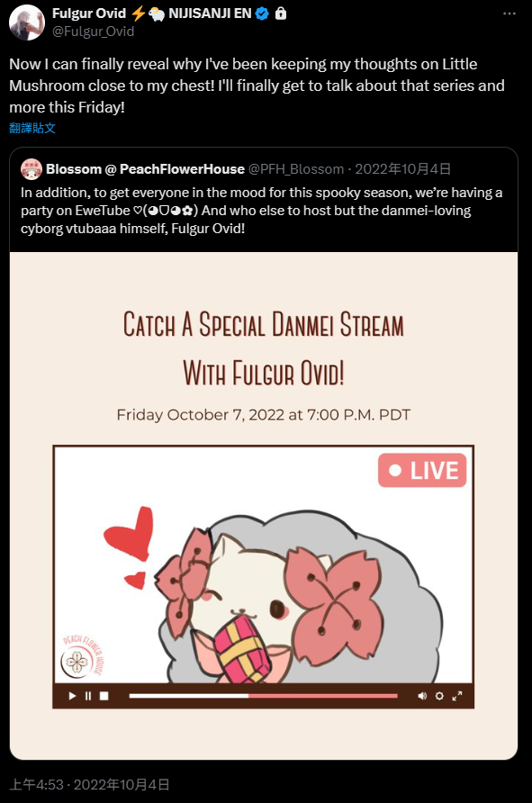
Task: Open the three-dot more options menu
Action: pos(509,14)
